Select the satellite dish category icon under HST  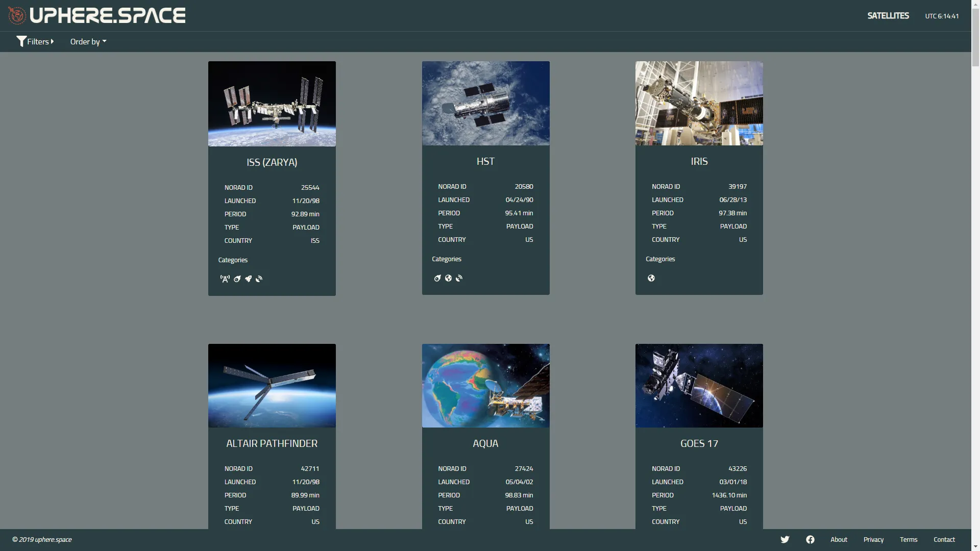coord(459,278)
